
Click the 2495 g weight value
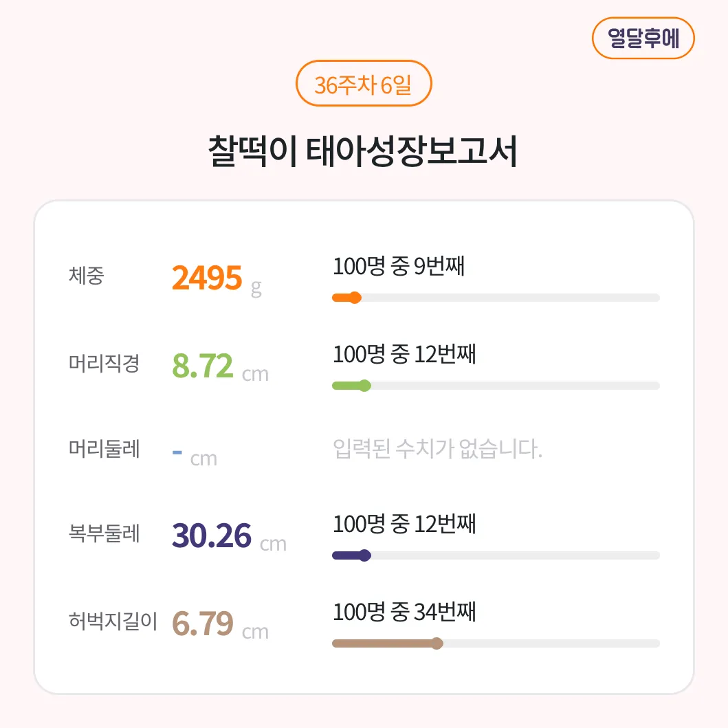click(x=217, y=279)
